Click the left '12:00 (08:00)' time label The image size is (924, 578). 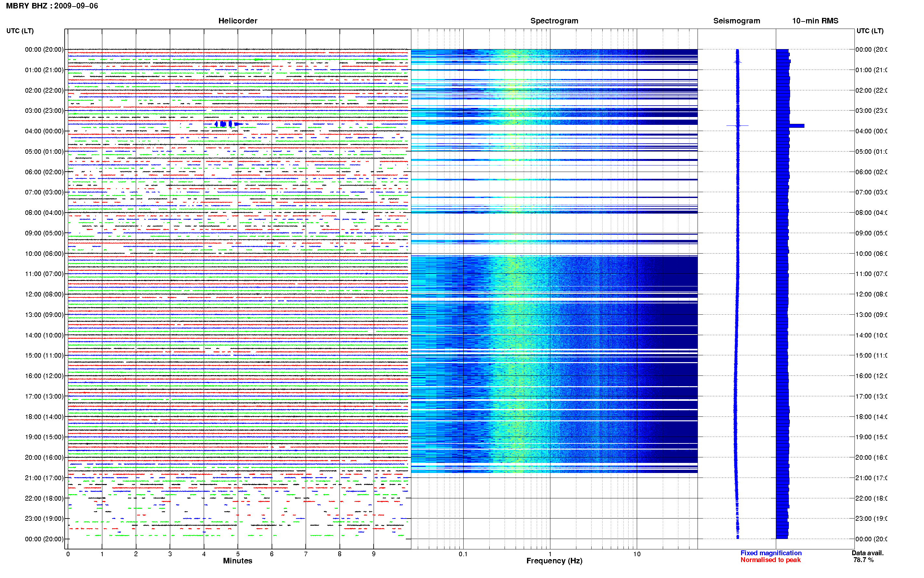[x=44, y=294]
